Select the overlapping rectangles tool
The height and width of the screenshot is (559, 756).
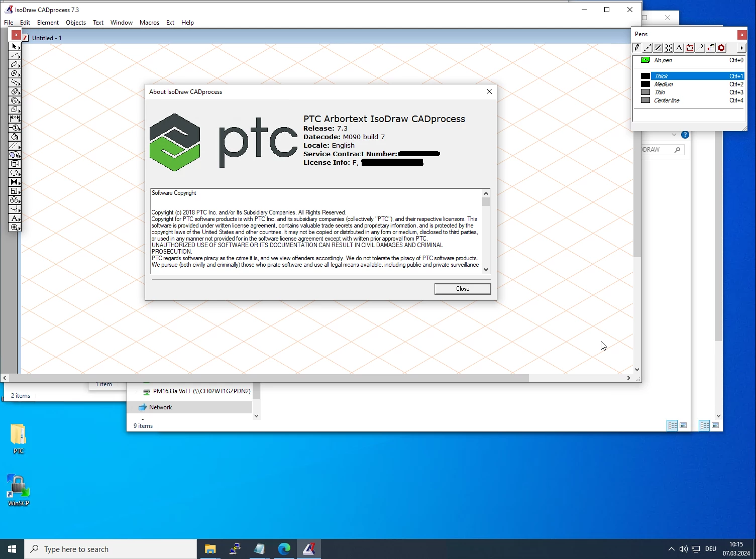pyautogui.click(x=15, y=164)
